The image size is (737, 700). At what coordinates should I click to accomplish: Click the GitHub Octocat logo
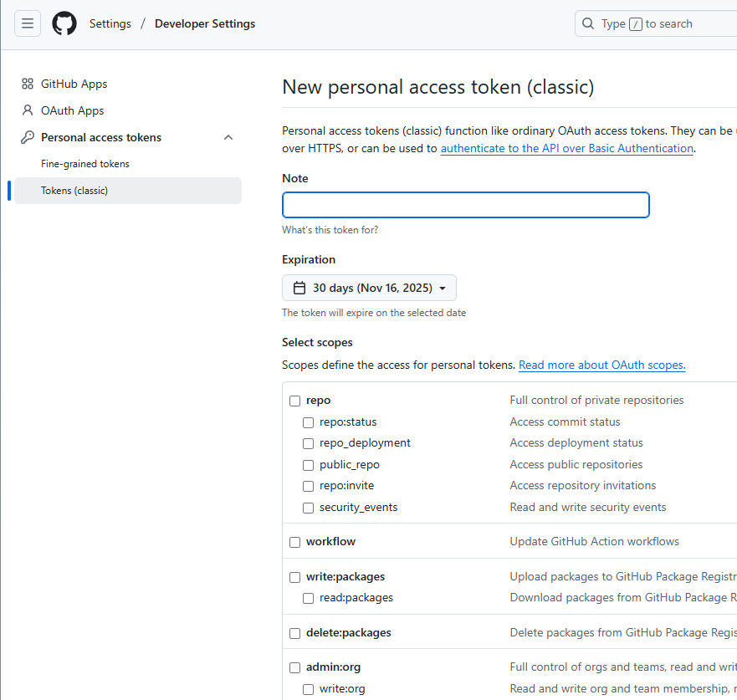64,23
